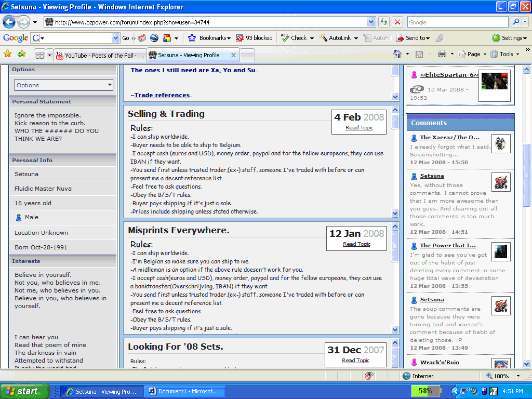Open the Trade references link

pos(162,95)
